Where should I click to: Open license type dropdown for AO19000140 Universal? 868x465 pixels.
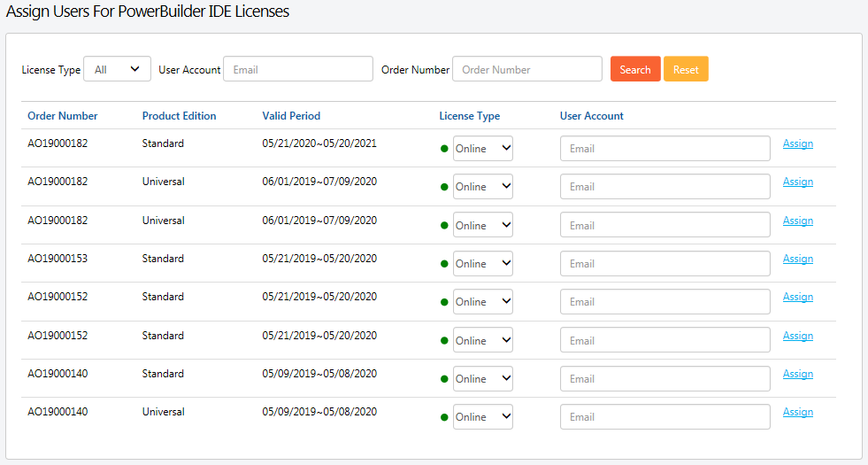pos(482,417)
